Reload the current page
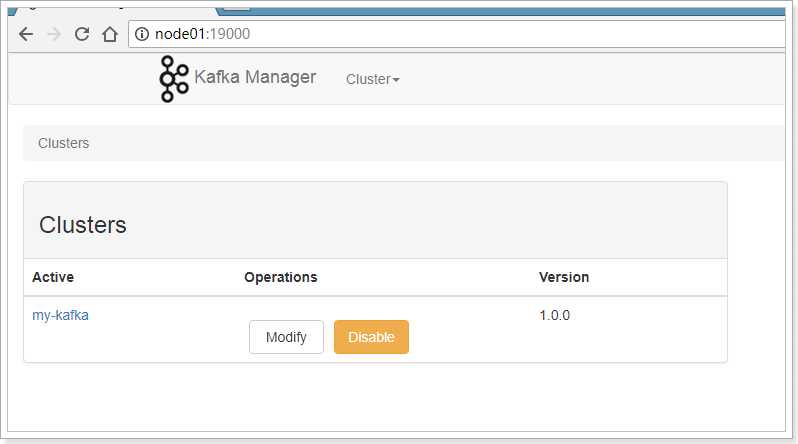 click(x=82, y=34)
